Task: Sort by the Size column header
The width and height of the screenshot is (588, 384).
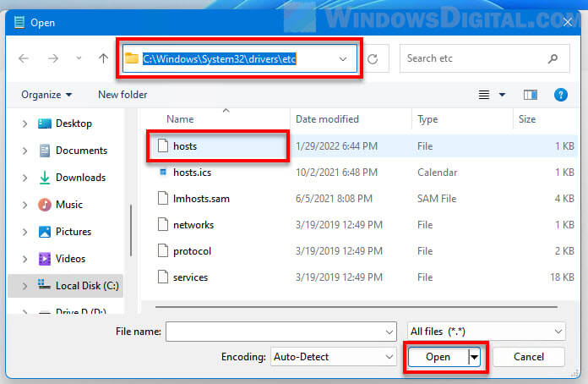Action: click(527, 119)
